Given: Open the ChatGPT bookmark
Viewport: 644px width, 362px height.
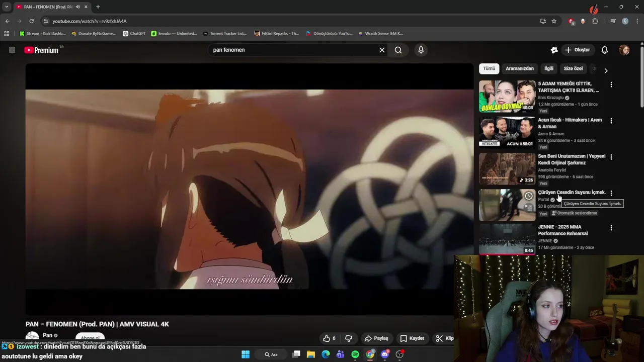Looking at the screenshot, I should pos(134,34).
